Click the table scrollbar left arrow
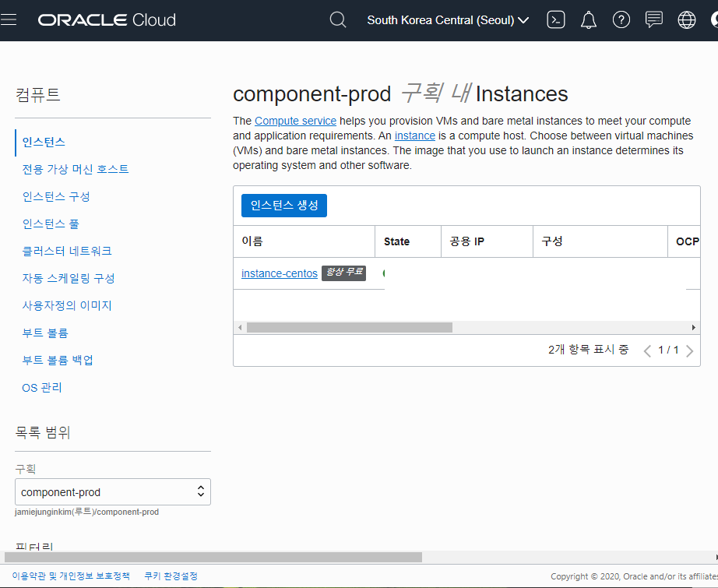718x588 pixels. (x=240, y=327)
